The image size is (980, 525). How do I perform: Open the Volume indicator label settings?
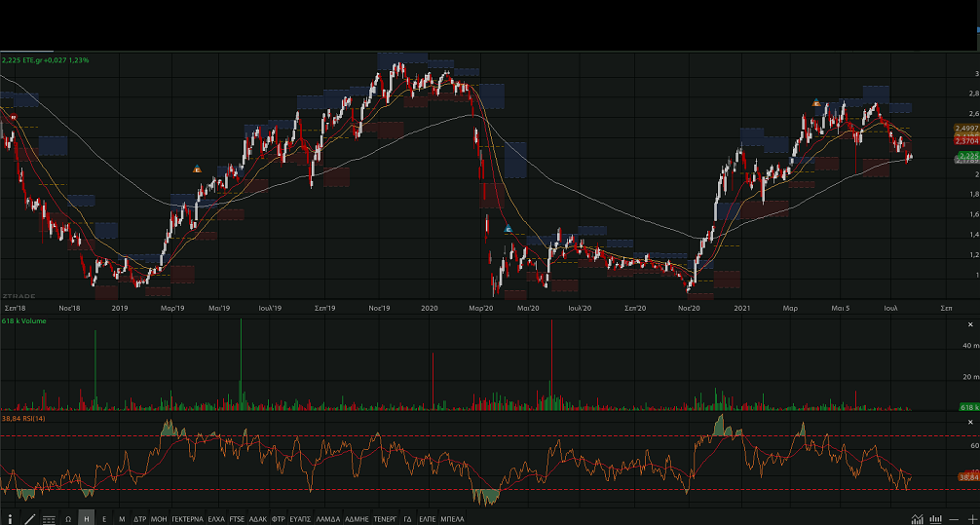click(x=25, y=320)
